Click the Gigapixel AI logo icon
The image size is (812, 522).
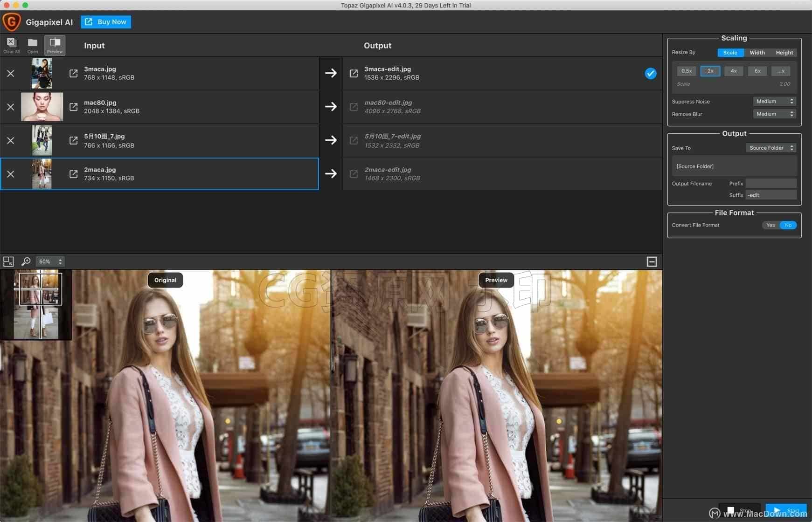(x=12, y=21)
